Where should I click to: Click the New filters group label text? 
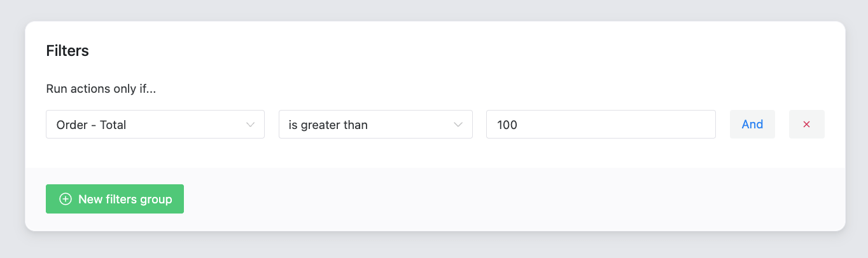125,200
